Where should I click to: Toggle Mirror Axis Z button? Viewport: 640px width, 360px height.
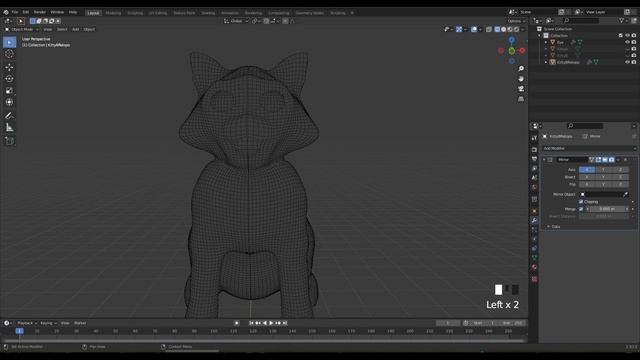pyautogui.click(x=620, y=169)
